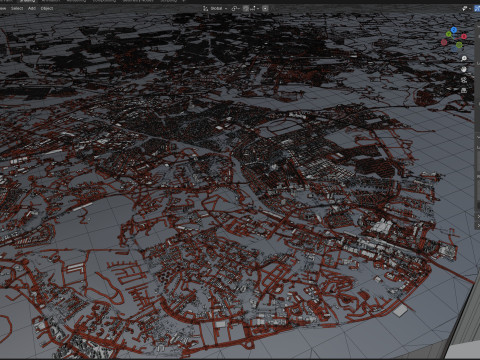Viewport: 480px width, 360px height.
Task: Toggle the camera view icon
Action: 464,80
